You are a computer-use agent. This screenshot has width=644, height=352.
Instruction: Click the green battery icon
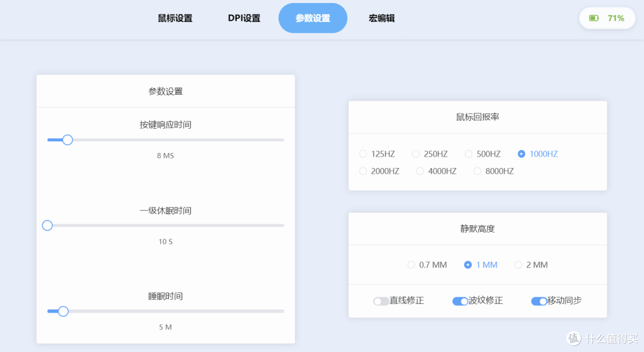coord(594,18)
